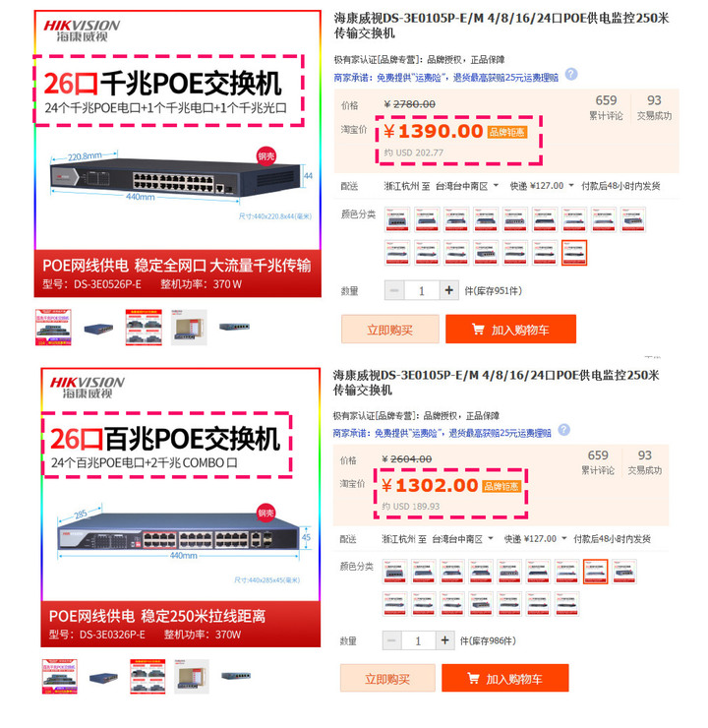The image size is (708, 728).
Task: Open 快递 ¥127.00 shipping dropdown in top listing
Action: coord(542,186)
